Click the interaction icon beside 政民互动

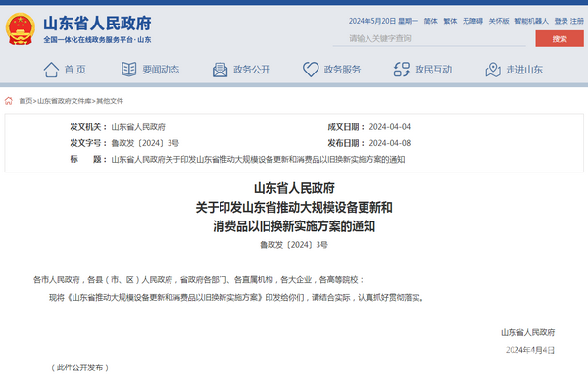coord(399,70)
